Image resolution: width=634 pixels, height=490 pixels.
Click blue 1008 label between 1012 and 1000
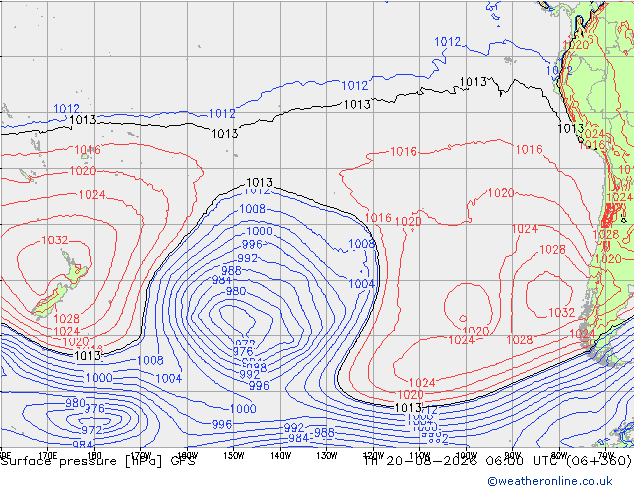pos(253,209)
